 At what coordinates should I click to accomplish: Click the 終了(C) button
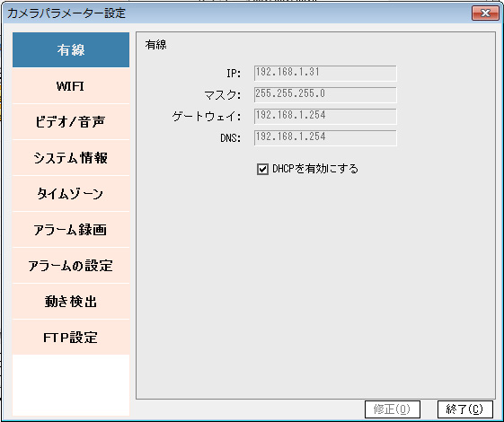(x=464, y=409)
